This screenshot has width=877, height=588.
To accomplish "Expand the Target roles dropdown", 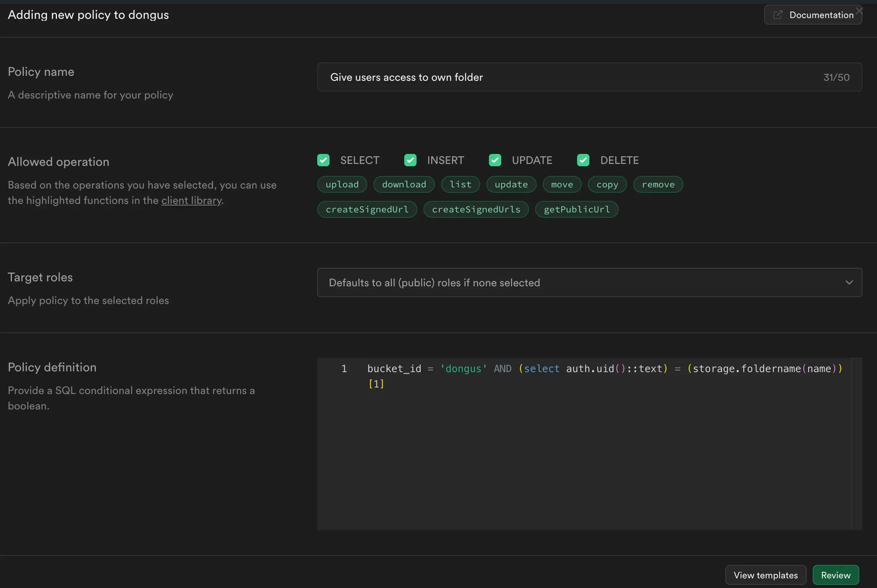I will click(x=849, y=282).
